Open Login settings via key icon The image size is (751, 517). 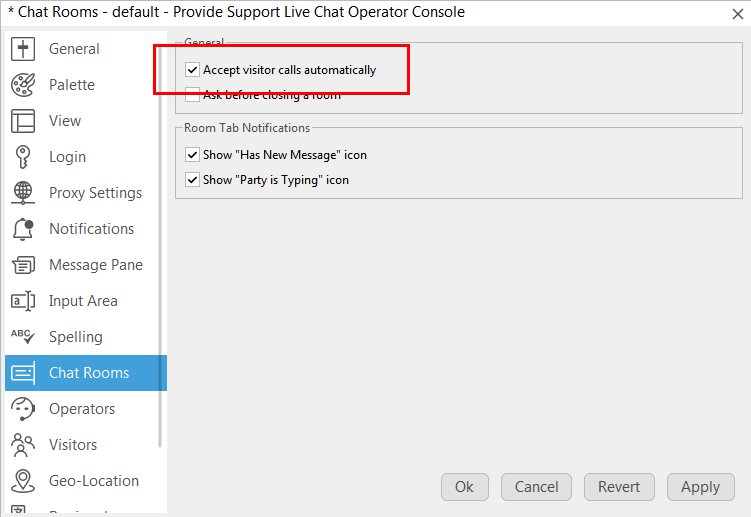23,157
